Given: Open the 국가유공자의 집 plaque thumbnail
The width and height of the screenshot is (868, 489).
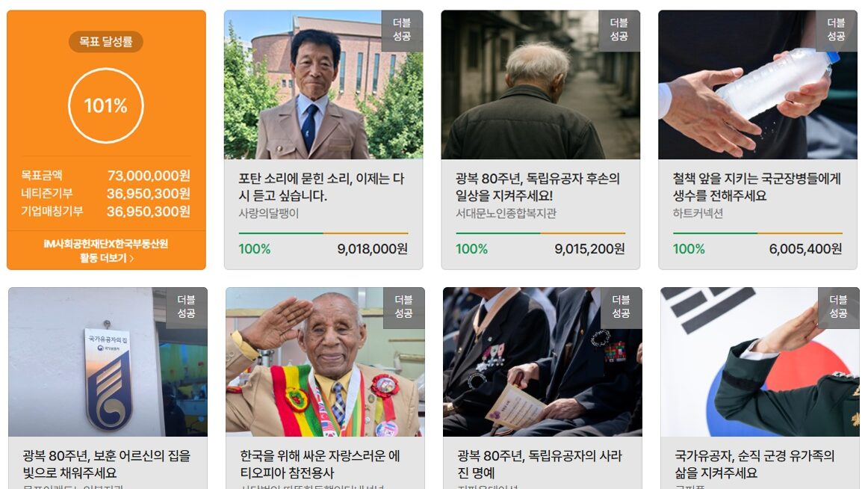Looking at the screenshot, I should tap(108, 362).
